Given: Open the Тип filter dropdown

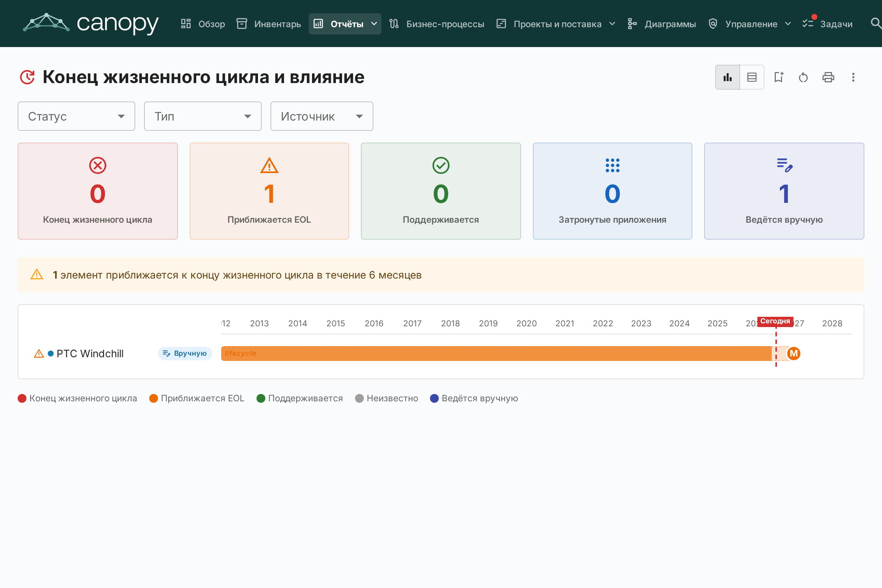Looking at the screenshot, I should tap(203, 116).
